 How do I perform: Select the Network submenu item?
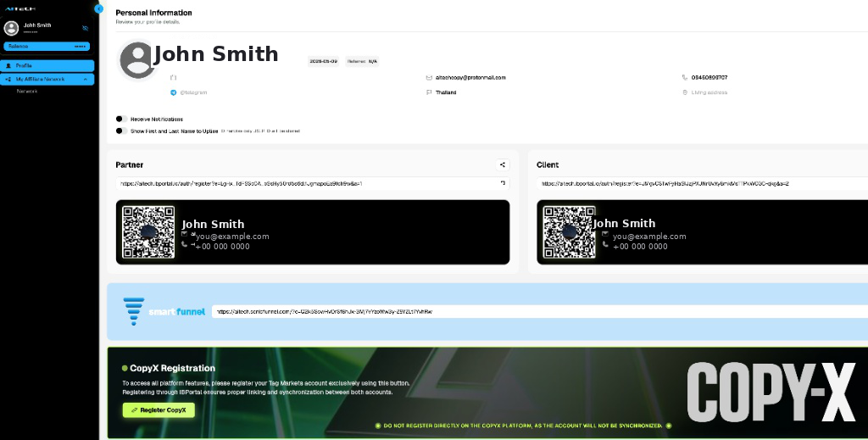click(x=27, y=92)
